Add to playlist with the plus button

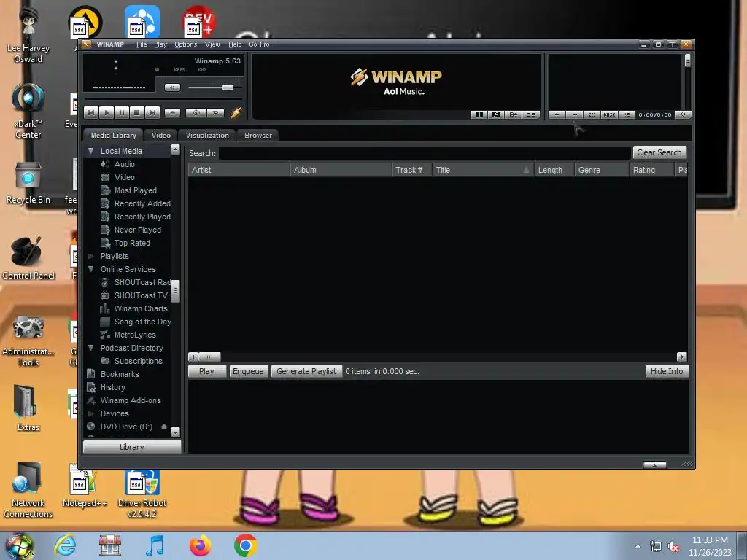coord(557,114)
